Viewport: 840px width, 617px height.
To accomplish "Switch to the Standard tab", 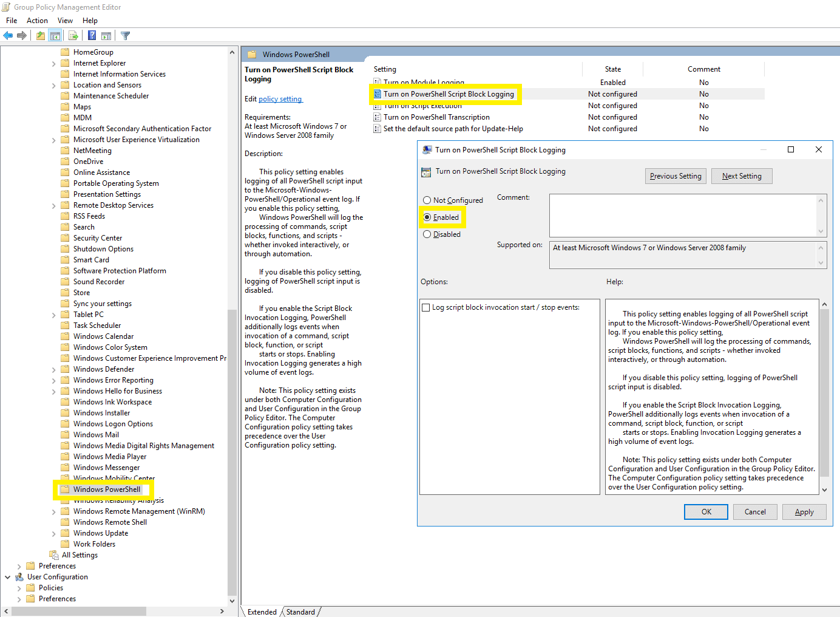I will pos(301,612).
